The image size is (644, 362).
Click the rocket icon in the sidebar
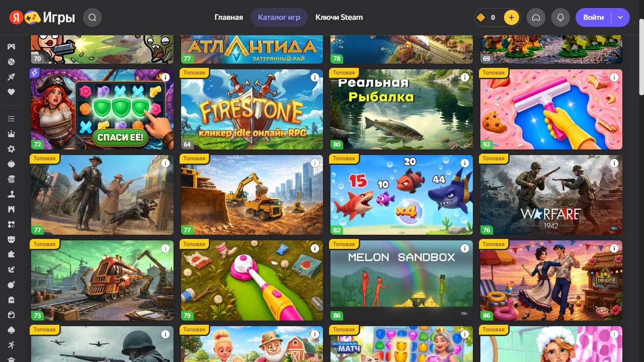point(11,77)
